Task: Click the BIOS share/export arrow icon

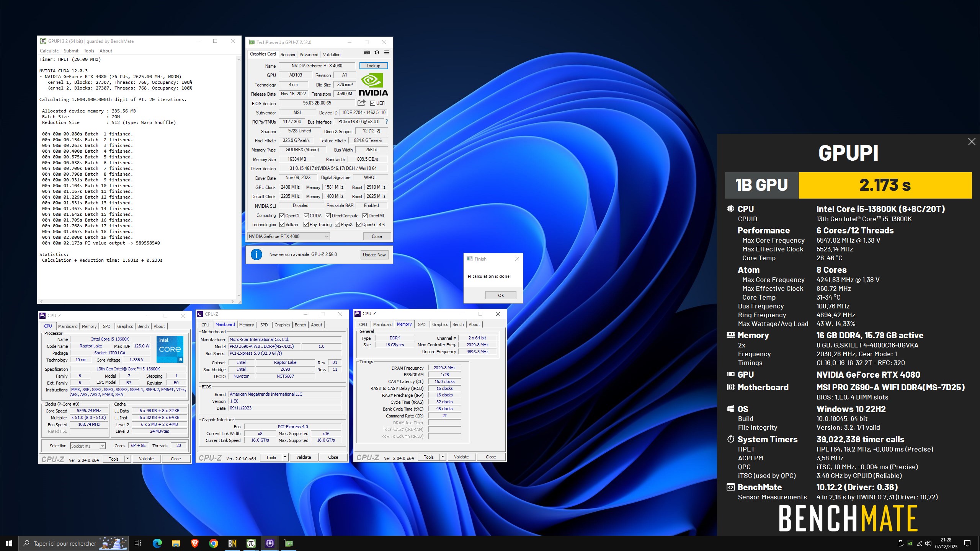Action: pyautogui.click(x=361, y=103)
